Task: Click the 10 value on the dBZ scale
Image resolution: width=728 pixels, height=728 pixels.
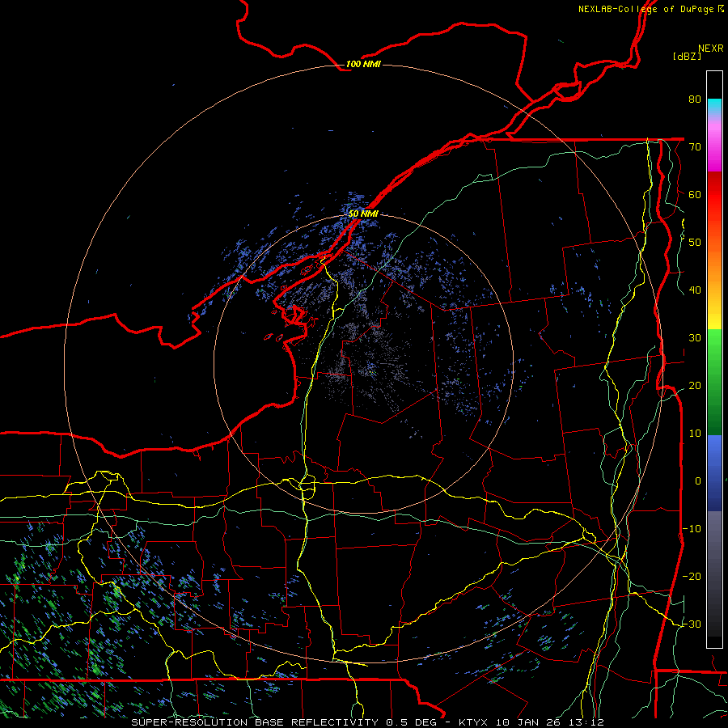Action: click(695, 434)
